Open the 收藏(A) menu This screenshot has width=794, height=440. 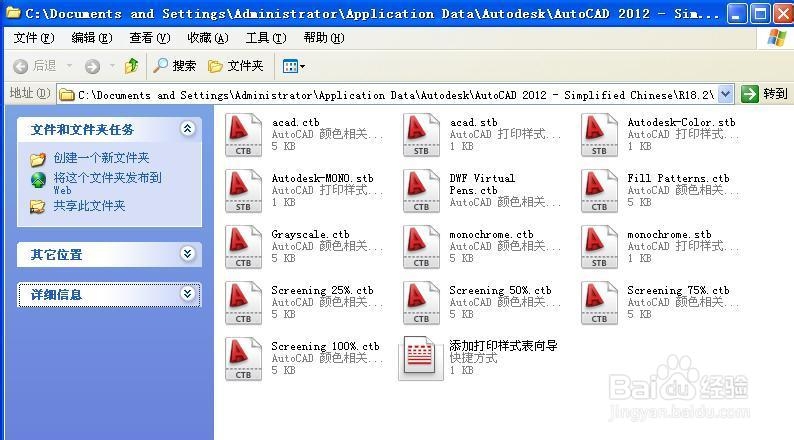[x=208, y=38]
